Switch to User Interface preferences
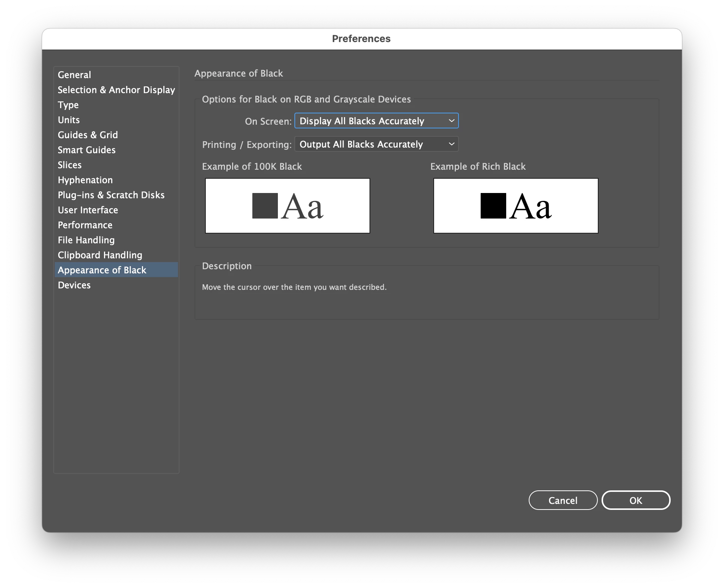This screenshot has height=588, width=724. pos(88,210)
